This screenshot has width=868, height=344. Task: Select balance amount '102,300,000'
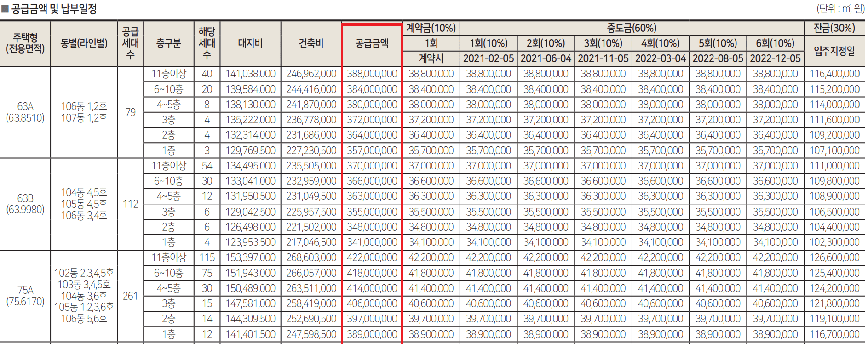click(x=834, y=242)
